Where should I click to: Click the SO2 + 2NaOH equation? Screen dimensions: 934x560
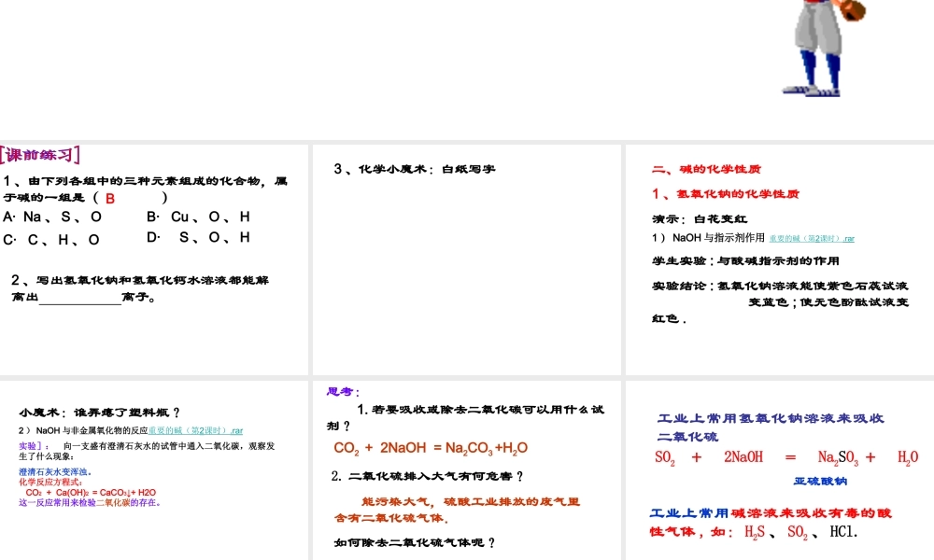tap(786, 457)
